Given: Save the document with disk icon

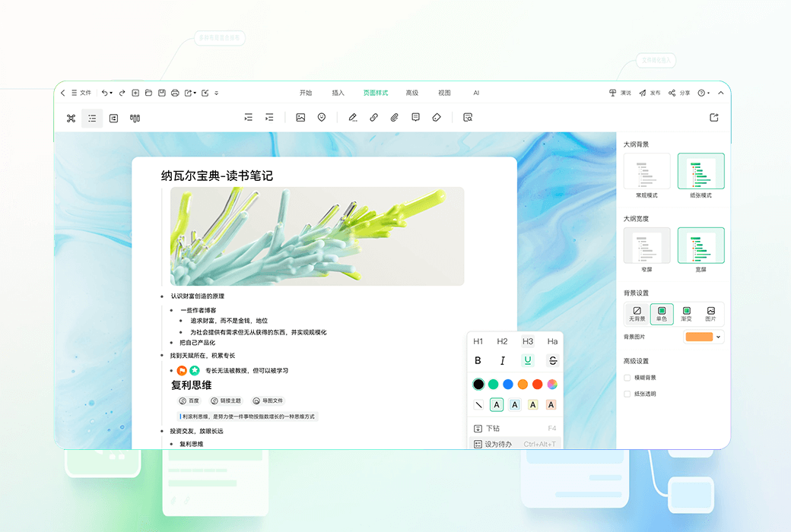Looking at the screenshot, I should (x=162, y=93).
